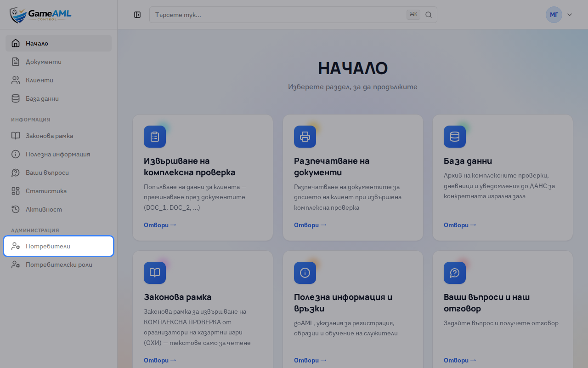Click the GameAML Control logo
This screenshot has width=588, height=368.
pyautogui.click(x=40, y=15)
